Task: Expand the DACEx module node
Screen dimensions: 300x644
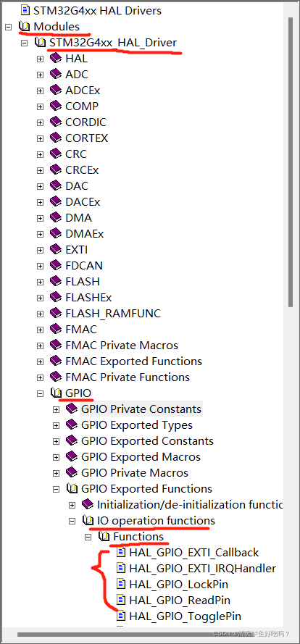Action: [40, 202]
